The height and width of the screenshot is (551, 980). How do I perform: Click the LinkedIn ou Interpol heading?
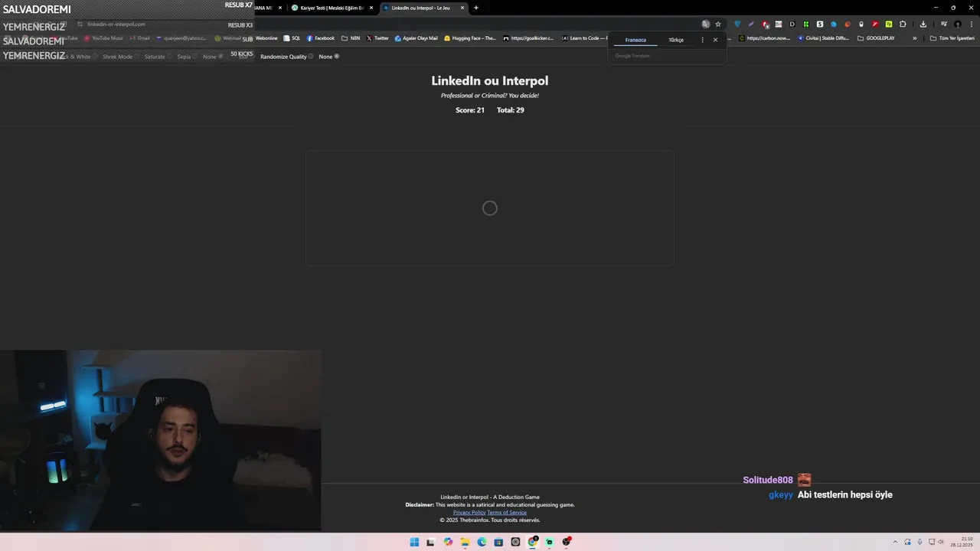490,80
